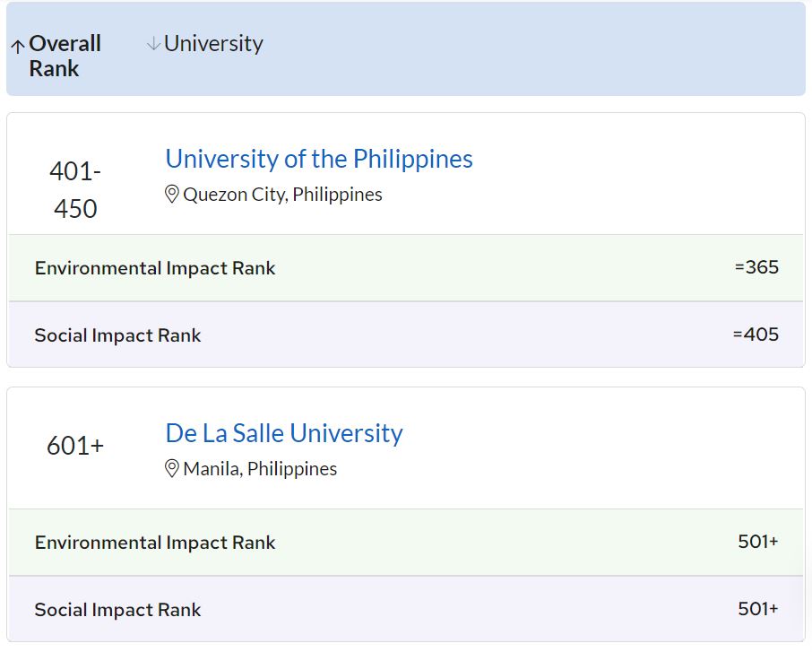Click the location pin next to Quezon City
Image resolution: width=812 pixels, height=652 pixels.
coord(171,195)
